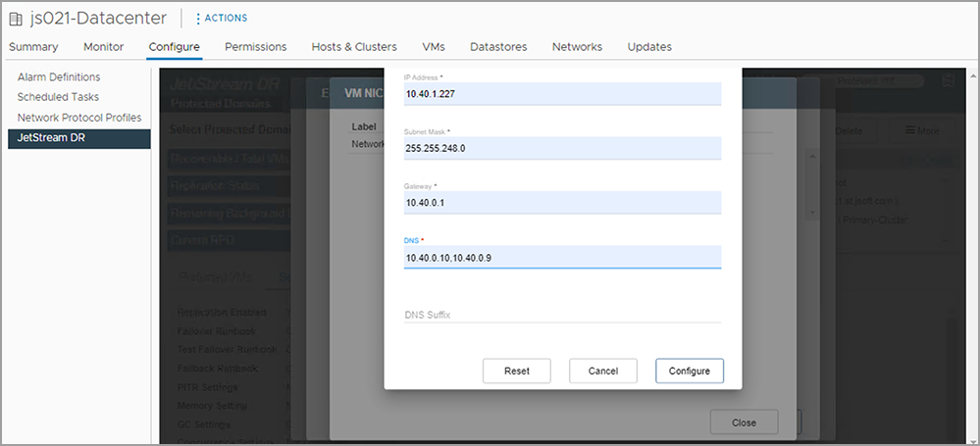
Task: Open the ACTIONS menu
Action: (222, 18)
